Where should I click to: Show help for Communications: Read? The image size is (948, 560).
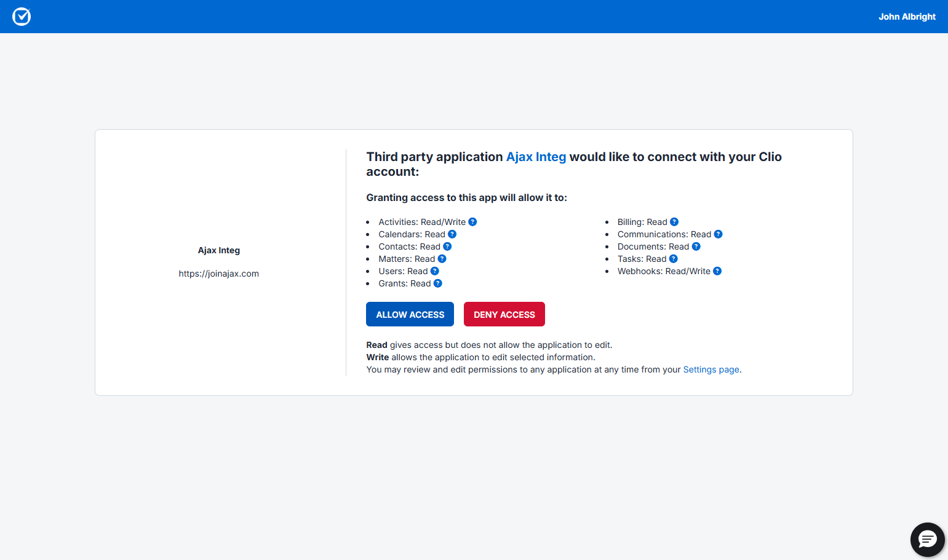tap(718, 234)
